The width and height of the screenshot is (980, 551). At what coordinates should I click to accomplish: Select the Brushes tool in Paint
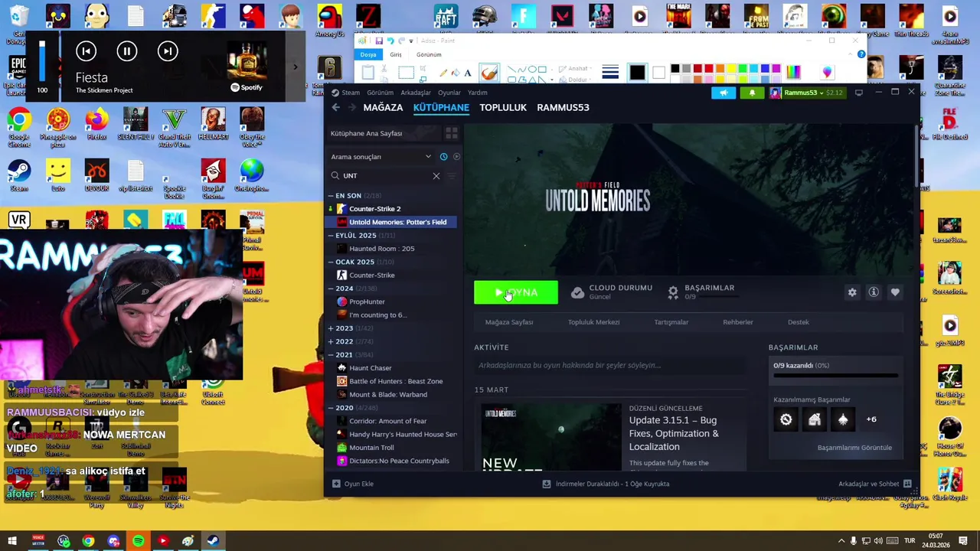(x=488, y=73)
